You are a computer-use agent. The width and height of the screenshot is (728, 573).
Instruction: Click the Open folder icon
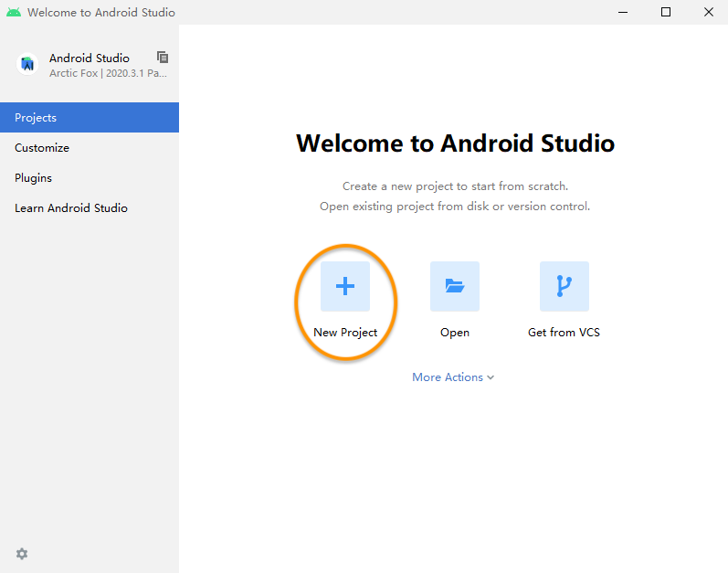[x=455, y=286]
